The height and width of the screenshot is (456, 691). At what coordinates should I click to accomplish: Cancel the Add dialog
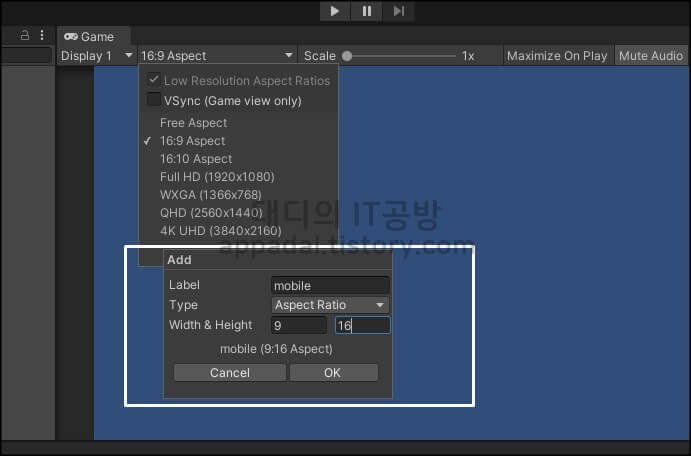[x=230, y=373]
